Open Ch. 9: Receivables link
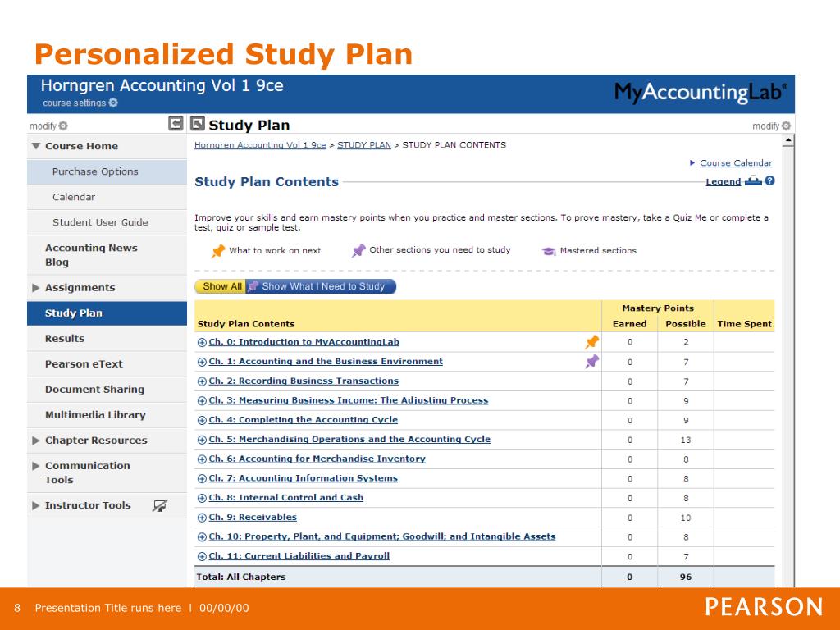 pyautogui.click(x=253, y=517)
